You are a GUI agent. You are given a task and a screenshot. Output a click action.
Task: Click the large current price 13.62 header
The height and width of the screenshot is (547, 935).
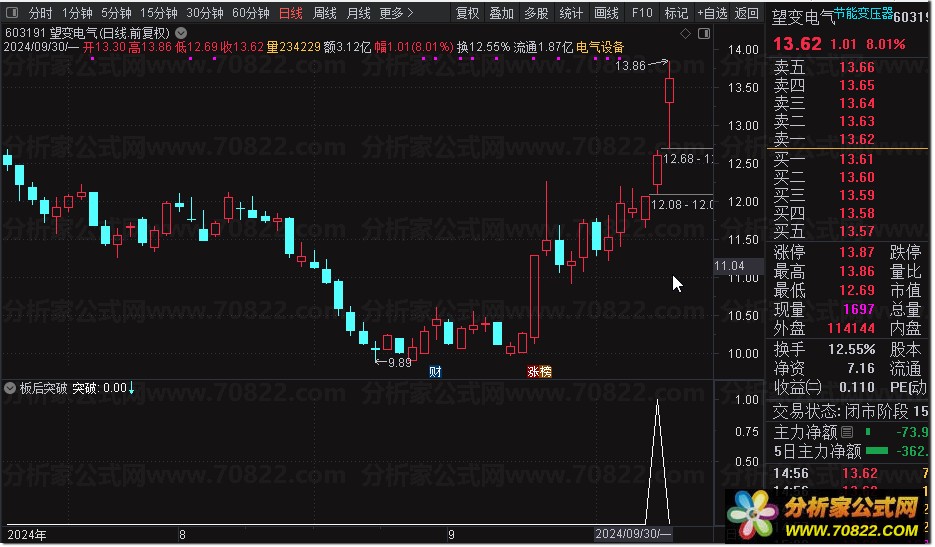pyautogui.click(x=797, y=44)
